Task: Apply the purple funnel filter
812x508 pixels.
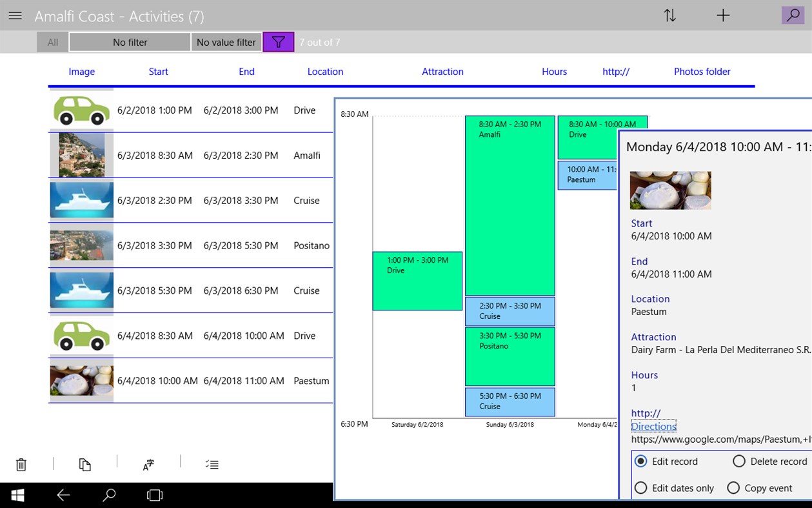Action: 278,41
